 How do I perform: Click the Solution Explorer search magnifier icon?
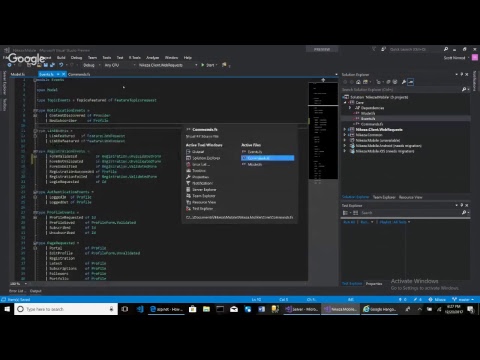[x=464, y=90]
